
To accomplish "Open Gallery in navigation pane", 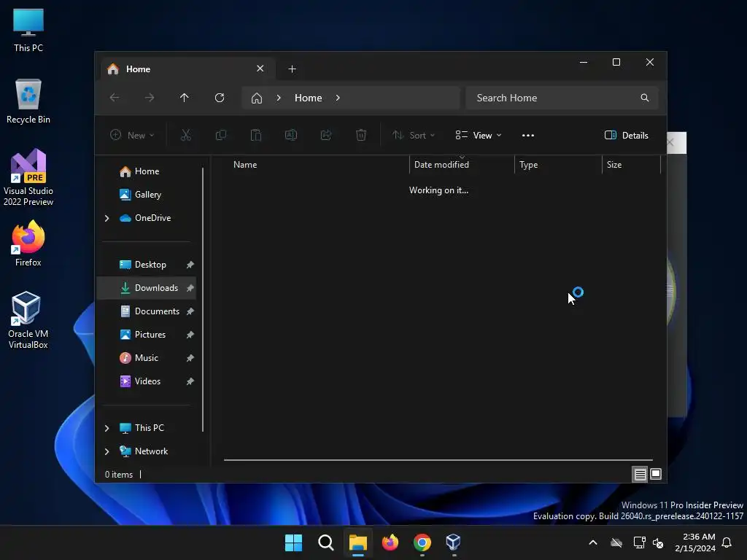I will pos(146,195).
